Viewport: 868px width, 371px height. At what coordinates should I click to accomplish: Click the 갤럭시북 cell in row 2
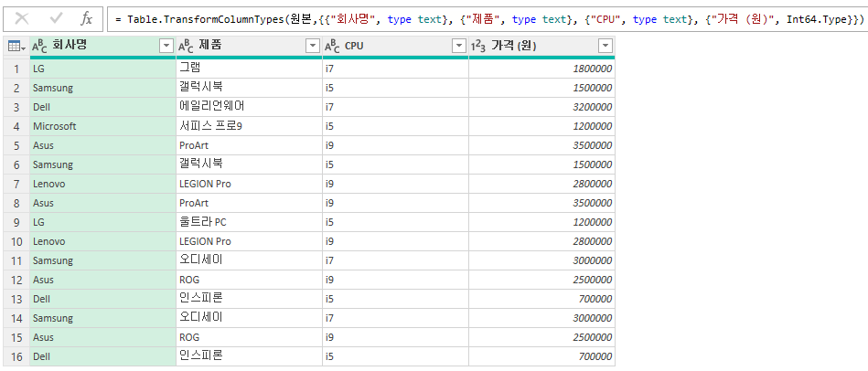coord(249,88)
